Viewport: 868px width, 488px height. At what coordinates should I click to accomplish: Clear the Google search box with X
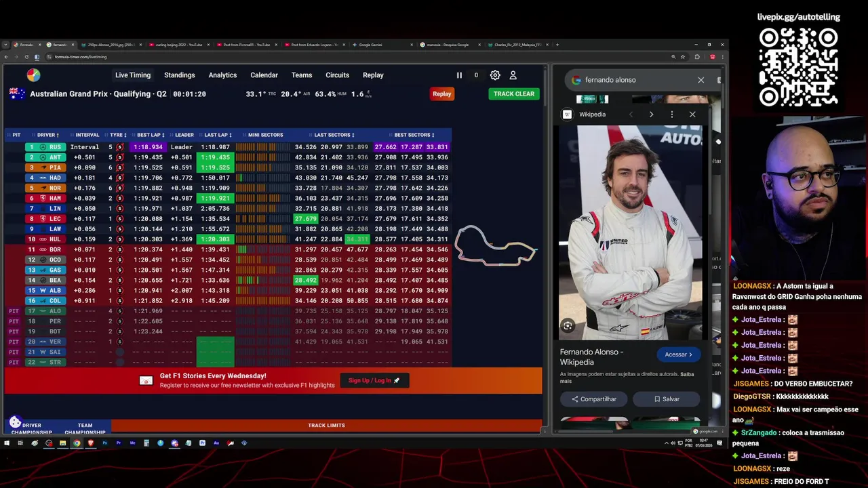(x=701, y=80)
